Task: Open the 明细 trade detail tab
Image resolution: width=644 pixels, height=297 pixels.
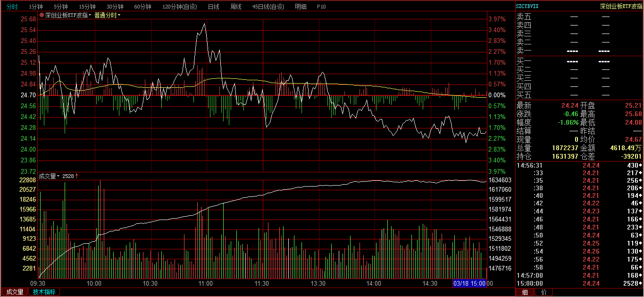Action: pos(300,7)
